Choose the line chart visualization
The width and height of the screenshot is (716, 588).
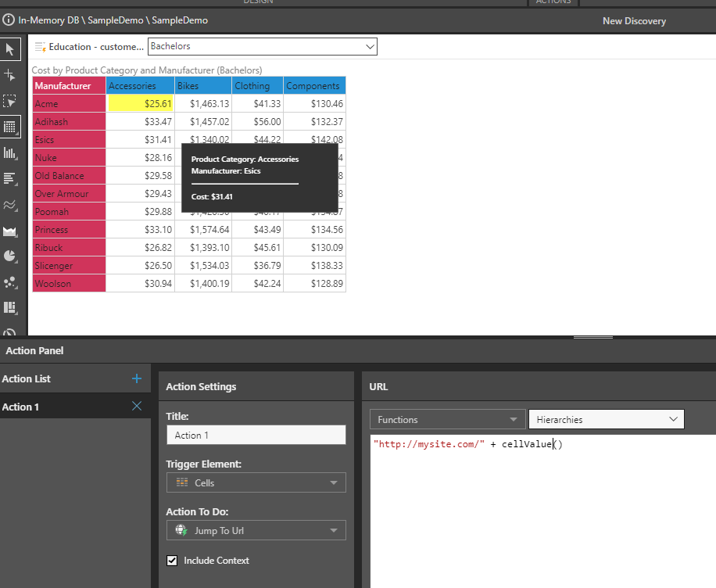pyautogui.click(x=9, y=205)
